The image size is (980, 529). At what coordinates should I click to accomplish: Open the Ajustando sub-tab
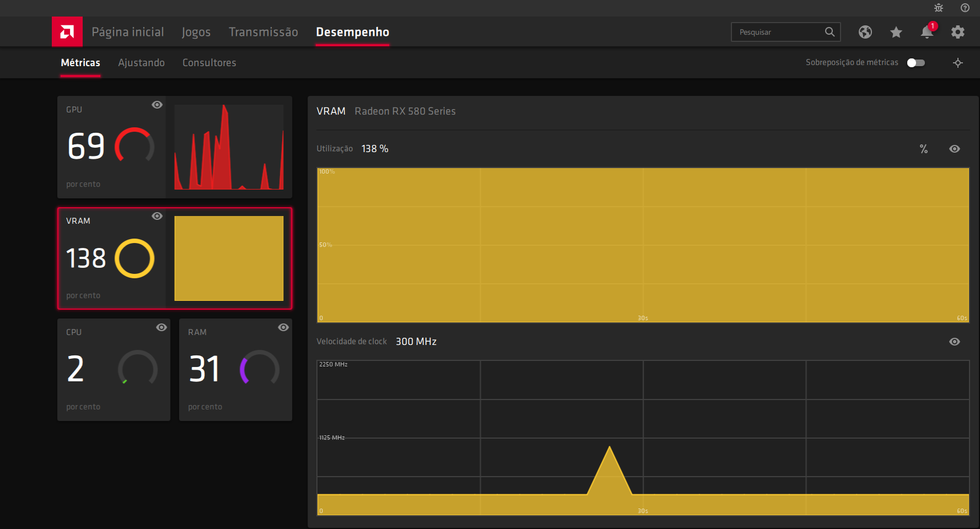[x=141, y=63]
